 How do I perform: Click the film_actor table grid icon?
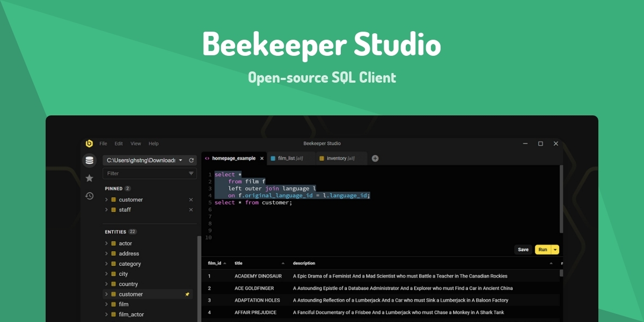113,314
